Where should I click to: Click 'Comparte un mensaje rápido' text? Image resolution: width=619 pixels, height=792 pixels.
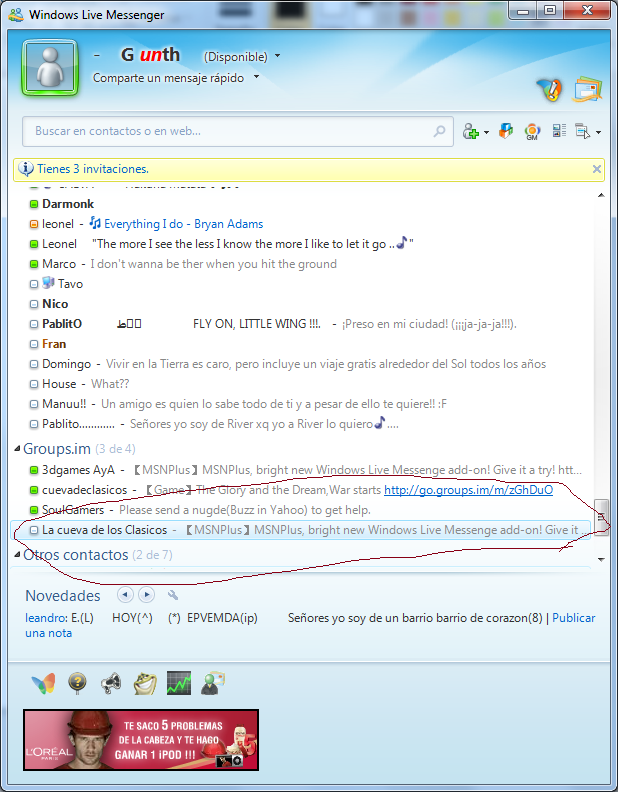168,78
